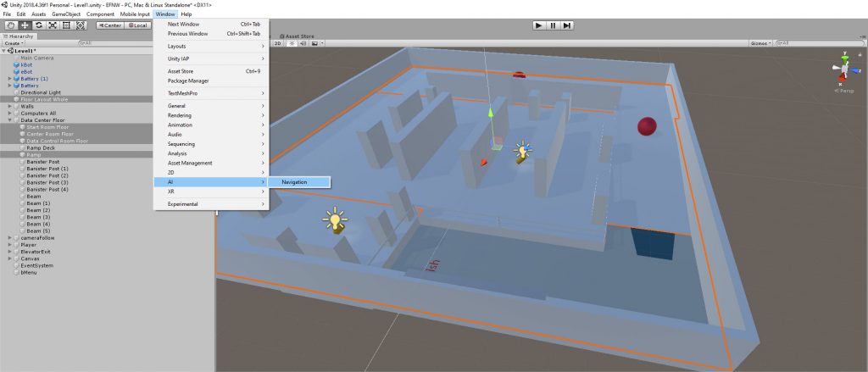The image size is (868, 372).
Task: Open Package Manager from Window menu
Action: 188,81
